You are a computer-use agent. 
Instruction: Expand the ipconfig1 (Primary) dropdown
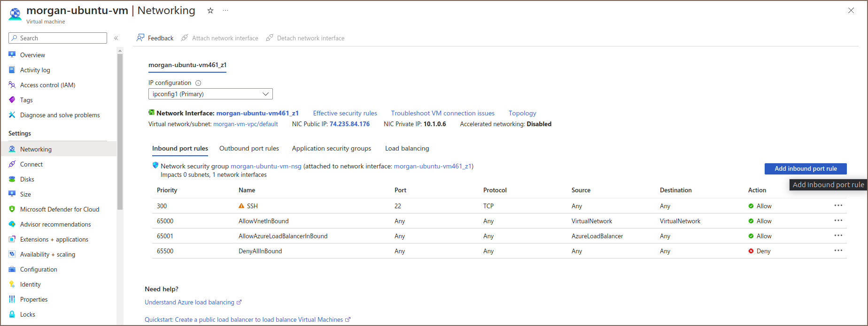point(210,94)
